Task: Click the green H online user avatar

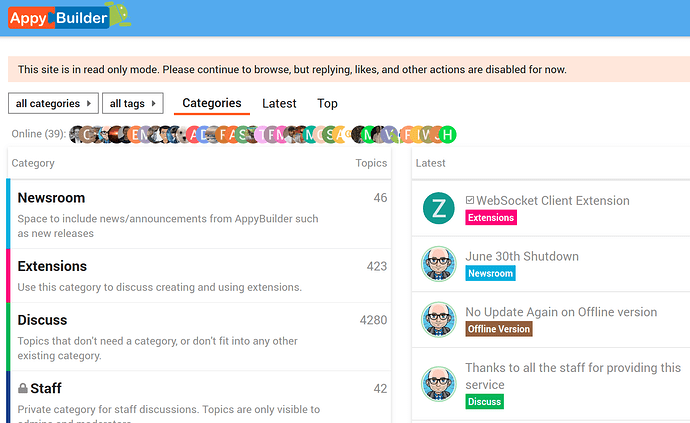Action: 448,135
